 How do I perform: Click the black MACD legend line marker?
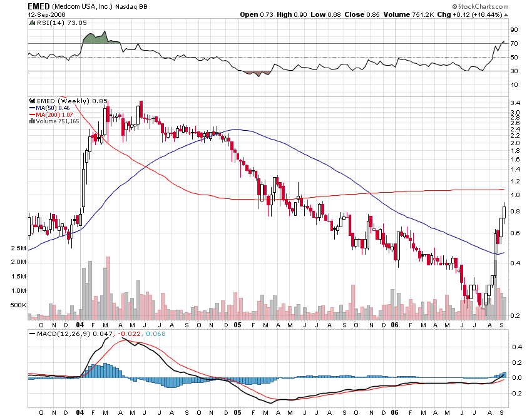click(33, 334)
